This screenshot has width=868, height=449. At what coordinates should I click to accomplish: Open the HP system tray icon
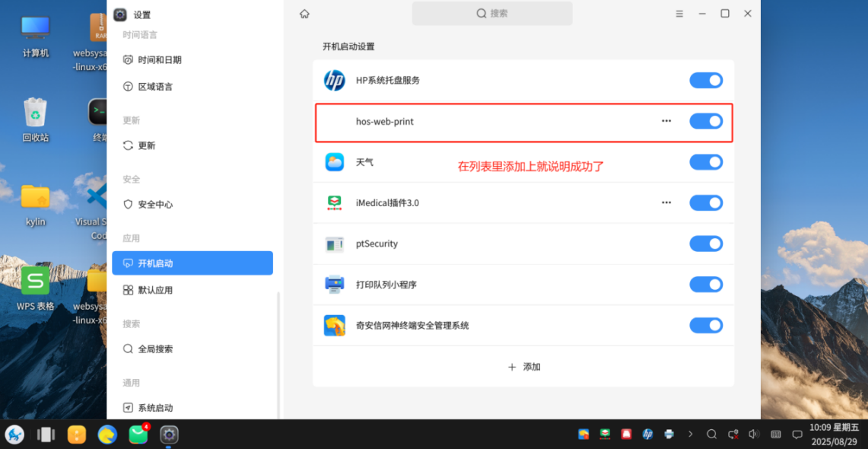tap(335, 80)
